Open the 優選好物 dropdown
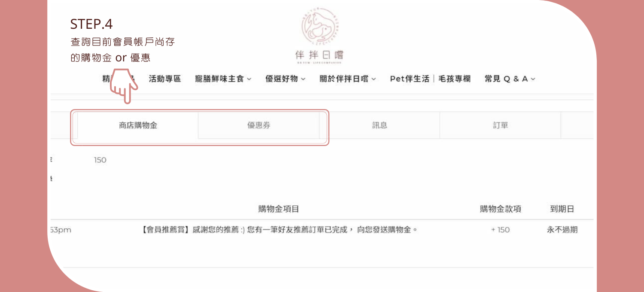 point(285,79)
